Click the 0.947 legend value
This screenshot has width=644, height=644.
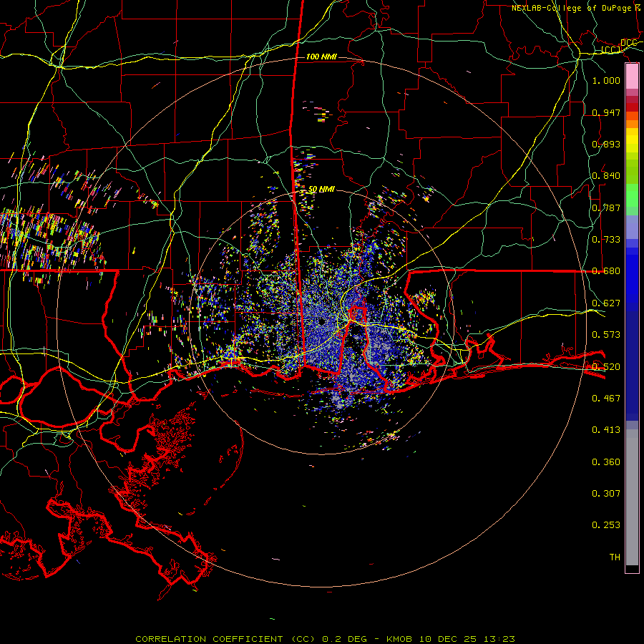coord(606,112)
